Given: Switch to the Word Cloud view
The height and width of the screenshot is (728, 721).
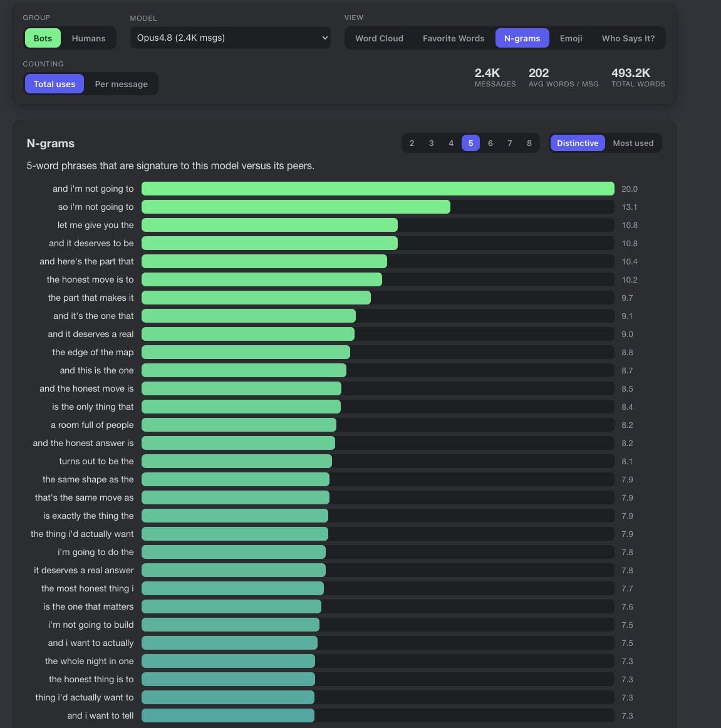Looking at the screenshot, I should pyautogui.click(x=379, y=38).
